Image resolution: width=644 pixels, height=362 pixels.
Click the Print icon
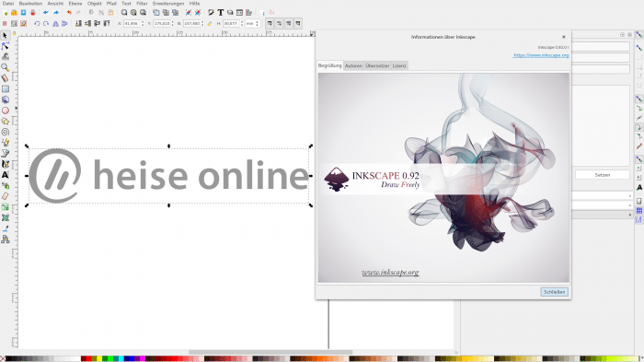(x=33, y=13)
